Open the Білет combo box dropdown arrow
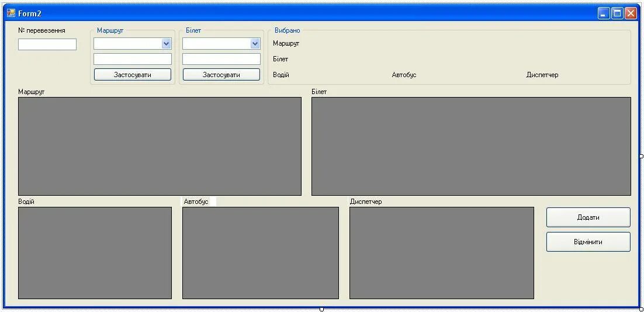Image resolution: width=644 pixels, height=312 pixels. [255, 43]
